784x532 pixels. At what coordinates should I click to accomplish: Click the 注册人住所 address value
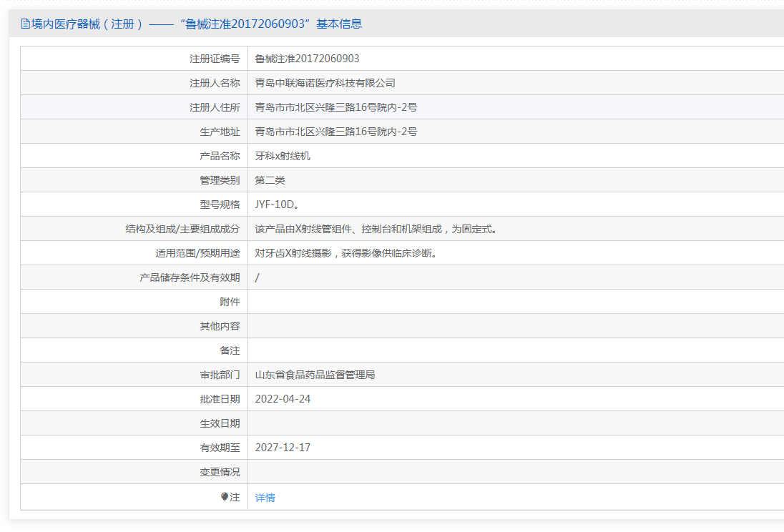tap(336, 107)
